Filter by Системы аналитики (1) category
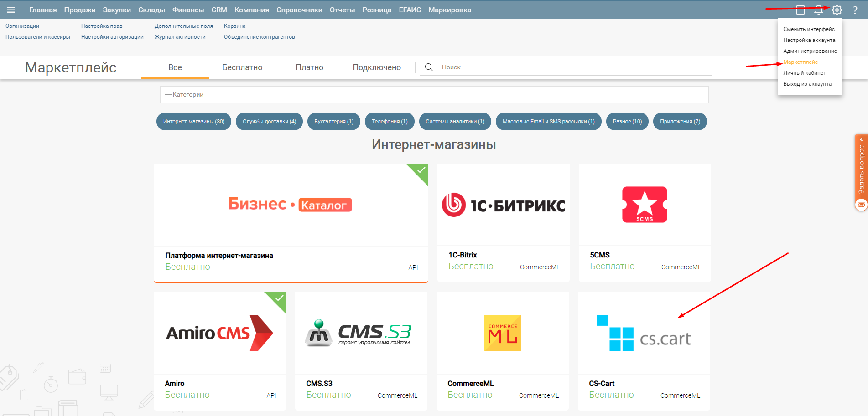 [x=455, y=122]
